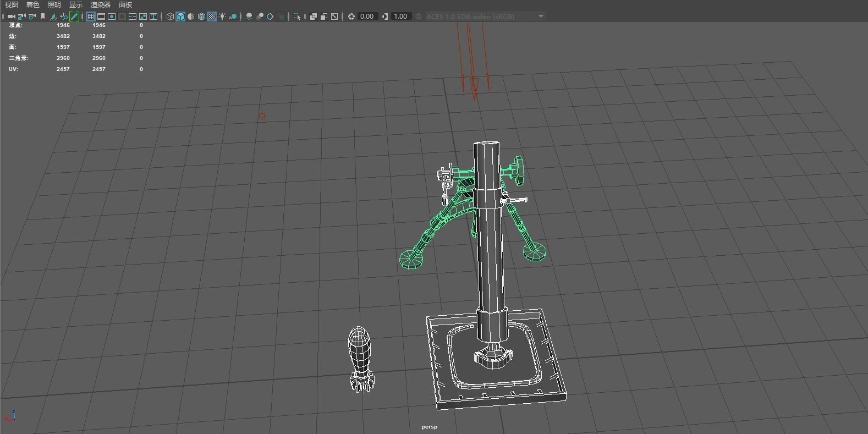Viewport: 868px width, 434px height.
Task: Open the 显示 menu
Action: click(x=76, y=4)
